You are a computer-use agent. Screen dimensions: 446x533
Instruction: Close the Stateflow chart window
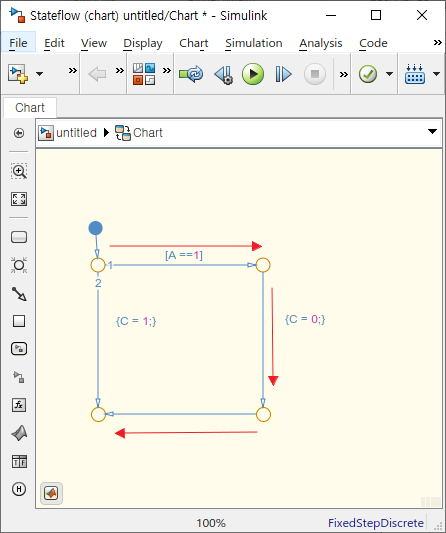[422, 15]
